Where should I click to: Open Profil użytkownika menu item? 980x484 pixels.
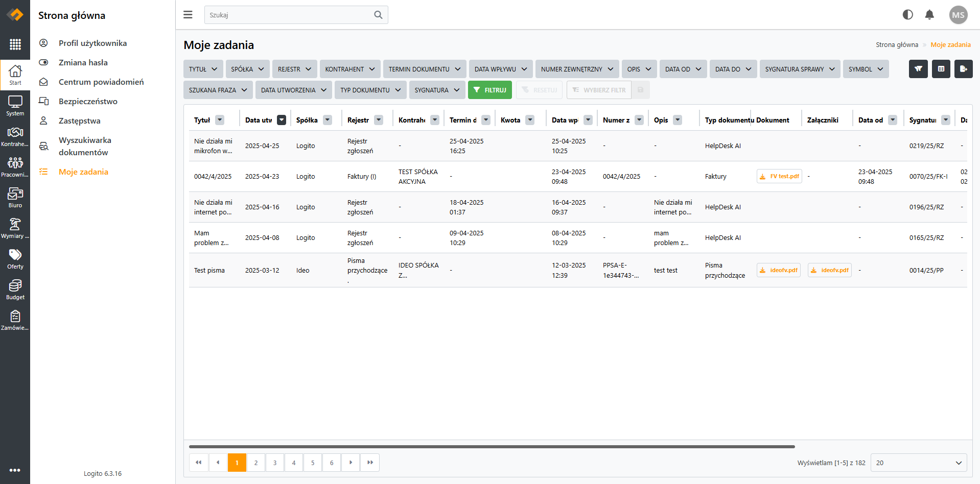92,43
